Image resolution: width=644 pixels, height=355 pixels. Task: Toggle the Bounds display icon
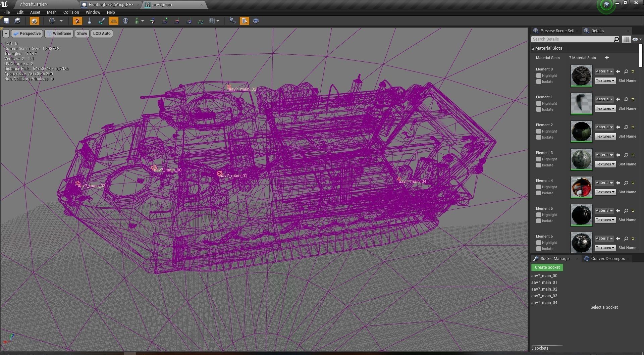[125, 21]
